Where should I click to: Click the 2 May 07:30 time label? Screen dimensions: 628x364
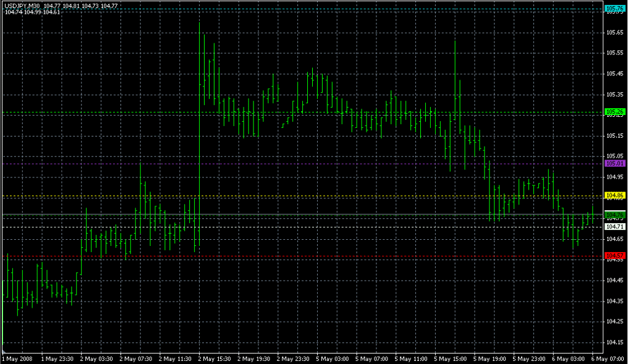135,358
